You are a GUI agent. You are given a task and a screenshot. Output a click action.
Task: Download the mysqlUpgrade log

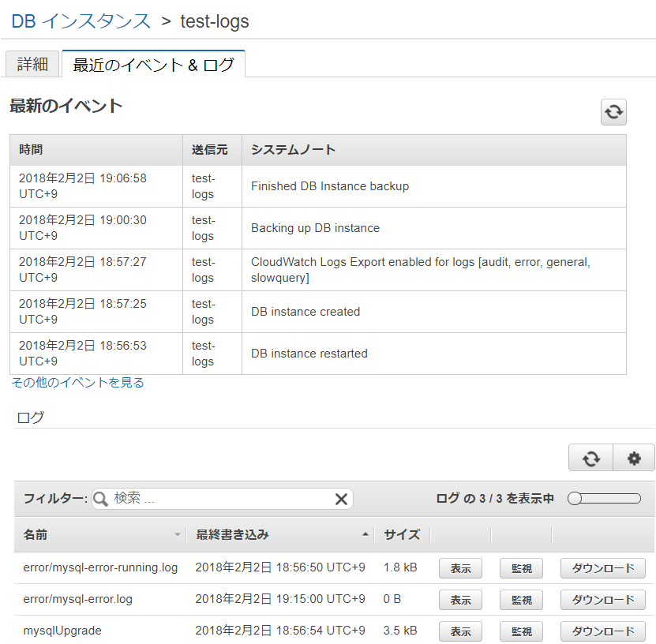pyautogui.click(x=603, y=631)
